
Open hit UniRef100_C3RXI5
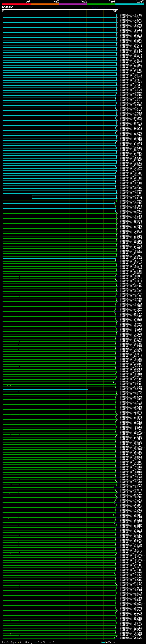coord(131,17)
